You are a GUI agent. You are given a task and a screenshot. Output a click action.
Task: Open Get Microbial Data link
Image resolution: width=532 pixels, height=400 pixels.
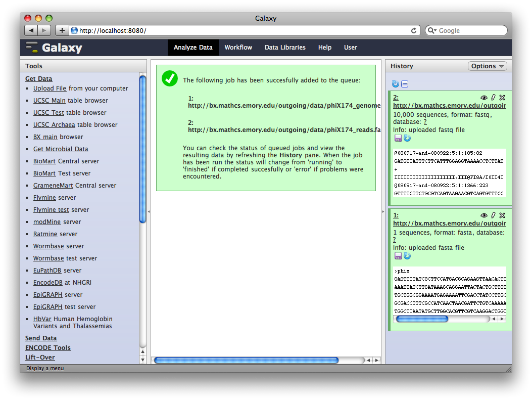(x=61, y=149)
